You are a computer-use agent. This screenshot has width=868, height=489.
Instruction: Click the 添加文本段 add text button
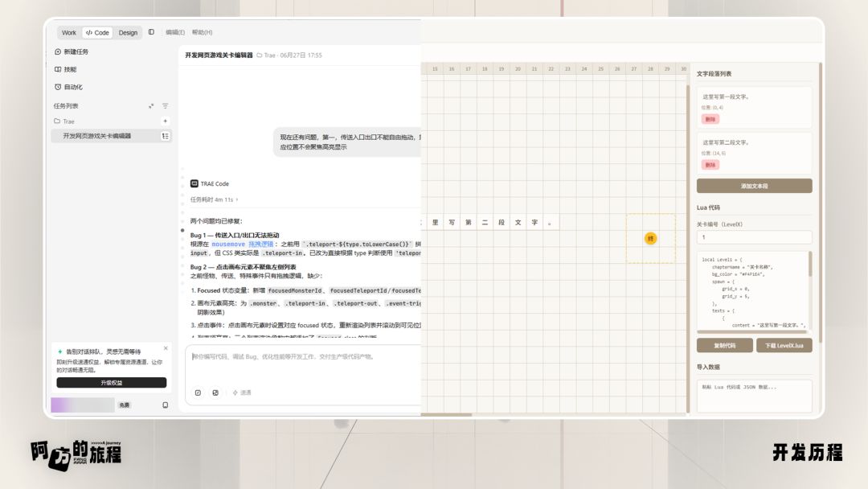click(x=754, y=186)
